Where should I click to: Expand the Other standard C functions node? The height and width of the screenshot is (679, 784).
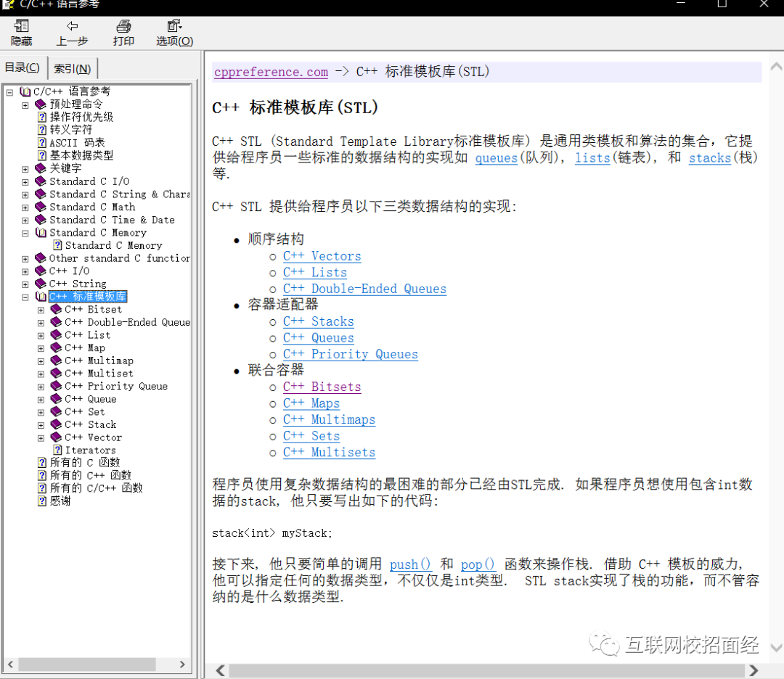[25, 259]
